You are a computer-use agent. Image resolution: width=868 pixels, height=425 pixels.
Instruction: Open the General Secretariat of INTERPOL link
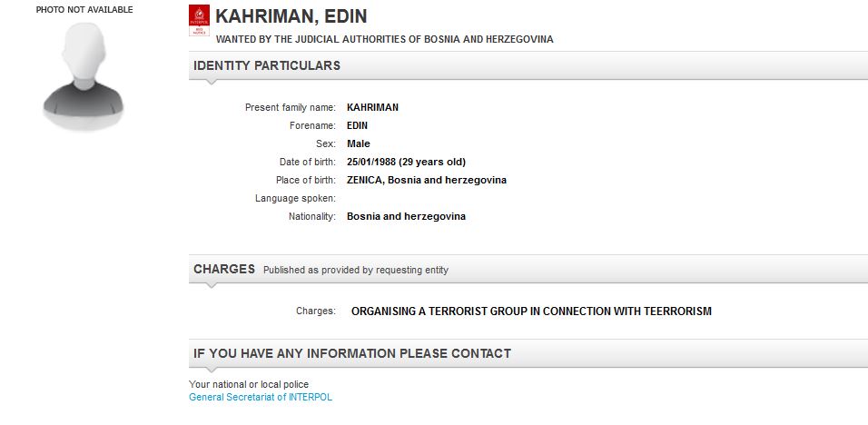pos(261,397)
